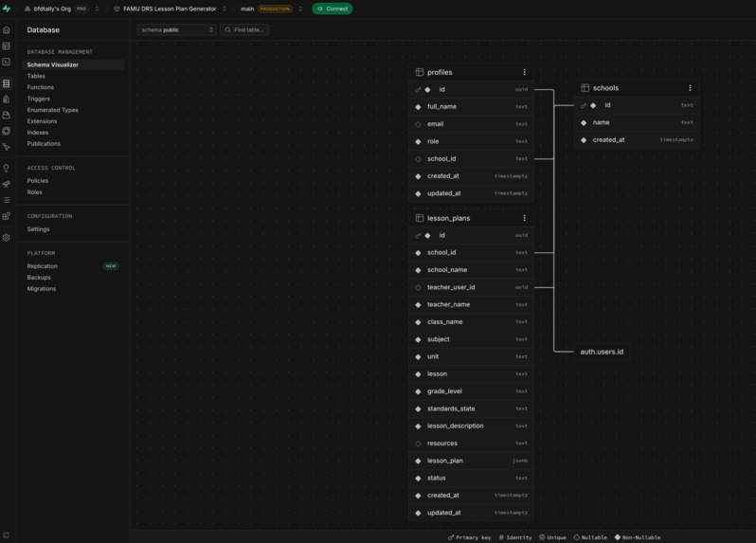Image resolution: width=756 pixels, height=543 pixels.
Task: Select Schema Visualizer menu item
Action: click(73, 64)
